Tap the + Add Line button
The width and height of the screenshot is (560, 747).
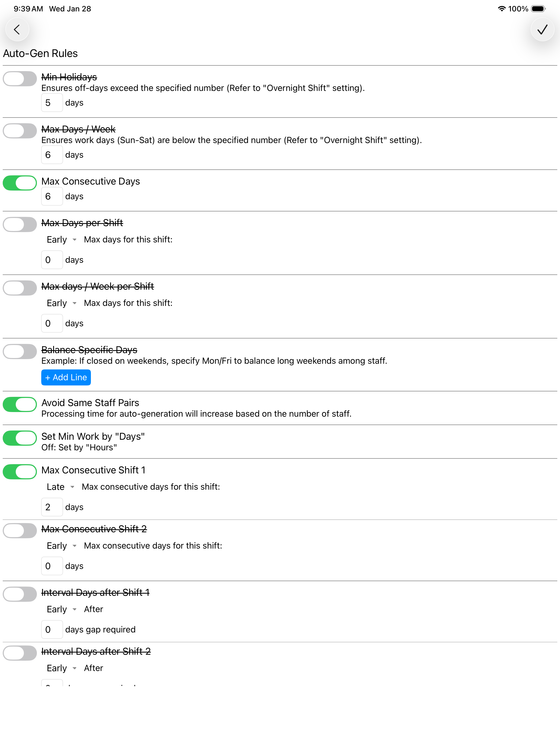66,377
